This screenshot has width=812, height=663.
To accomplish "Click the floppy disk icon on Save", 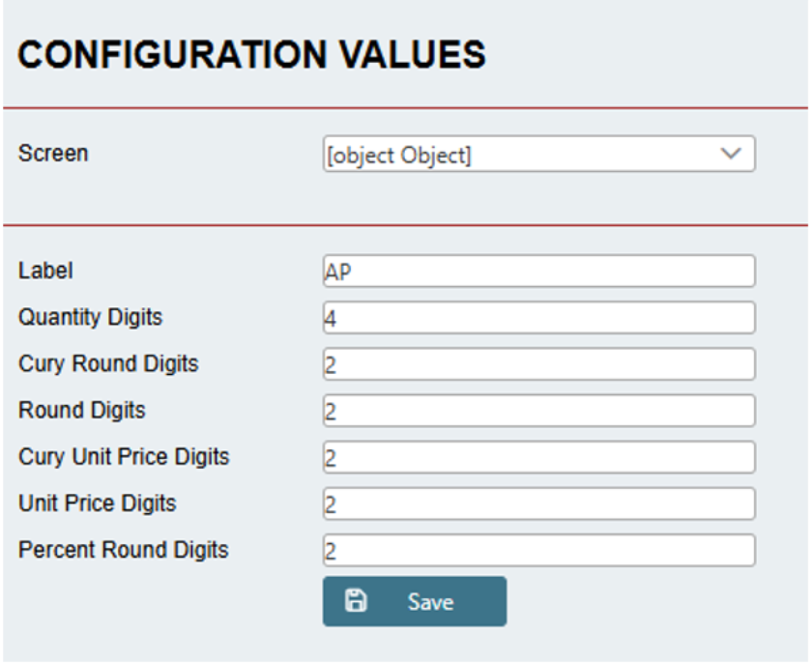I will pyautogui.click(x=356, y=601).
